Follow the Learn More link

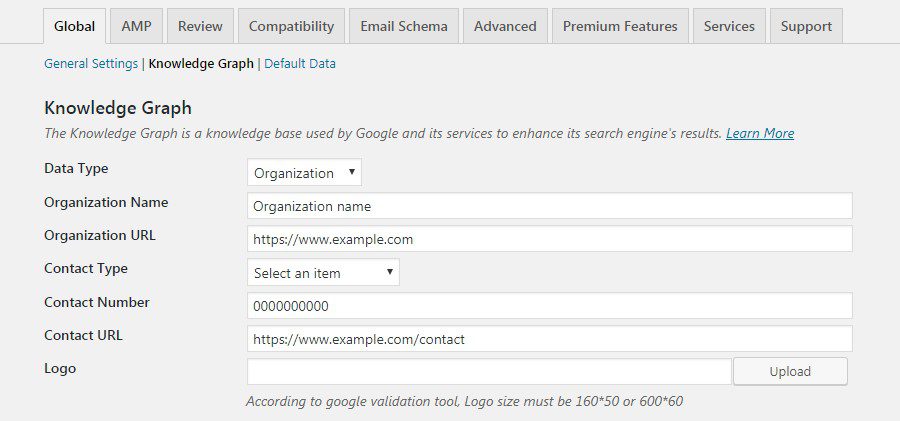(760, 134)
